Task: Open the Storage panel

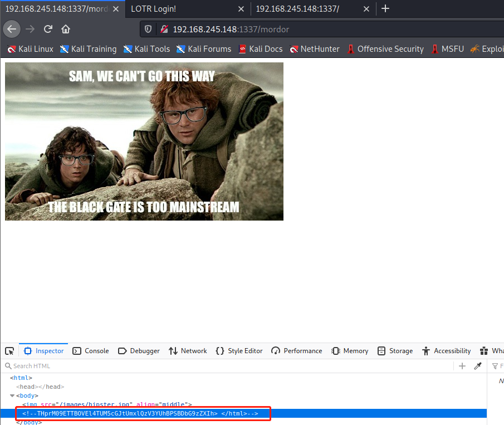Action: (x=395, y=351)
